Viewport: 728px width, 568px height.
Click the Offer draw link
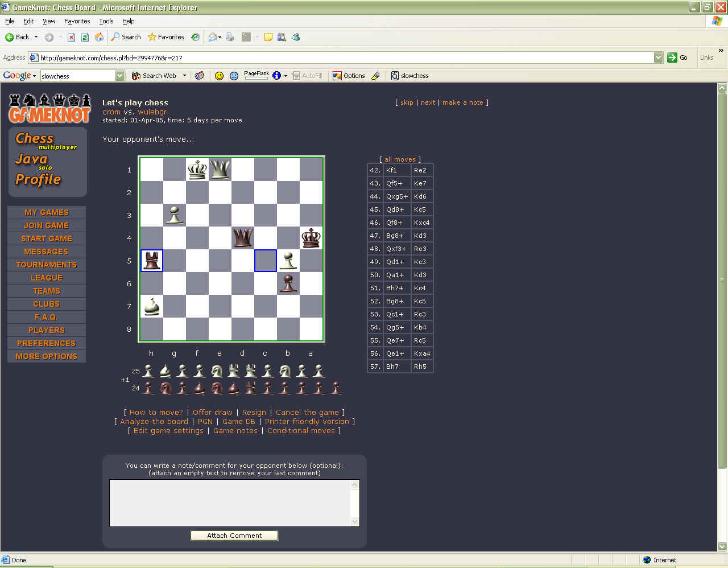coord(212,413)
